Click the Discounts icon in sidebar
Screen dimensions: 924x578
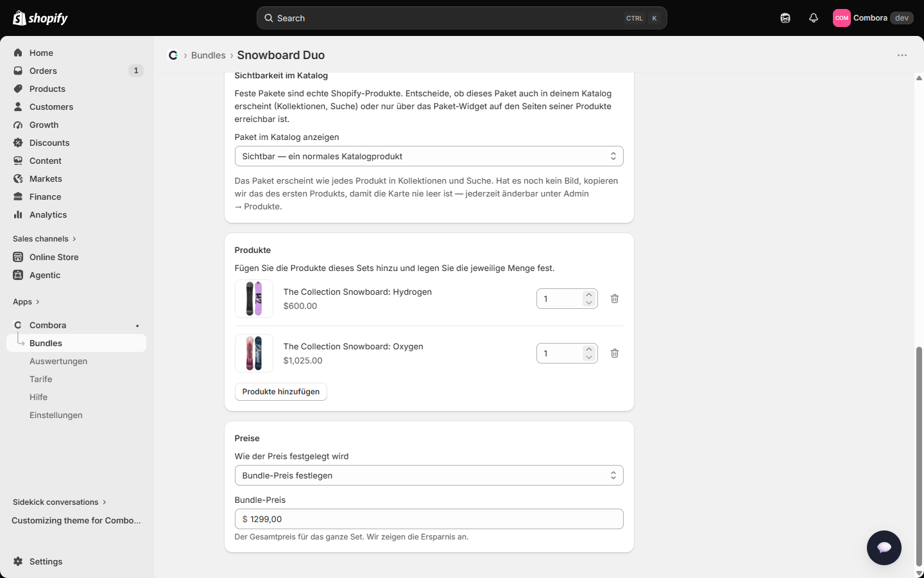pos(18,143)
